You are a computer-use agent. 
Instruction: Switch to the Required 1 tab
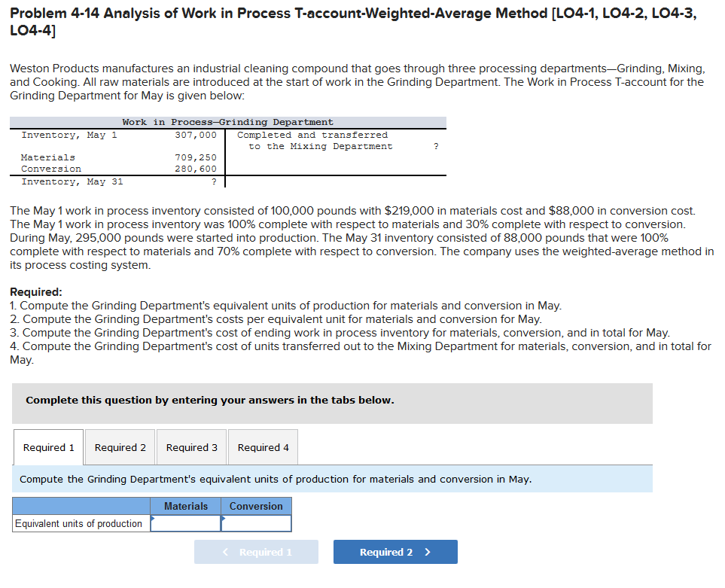click(x=48, y=446)
